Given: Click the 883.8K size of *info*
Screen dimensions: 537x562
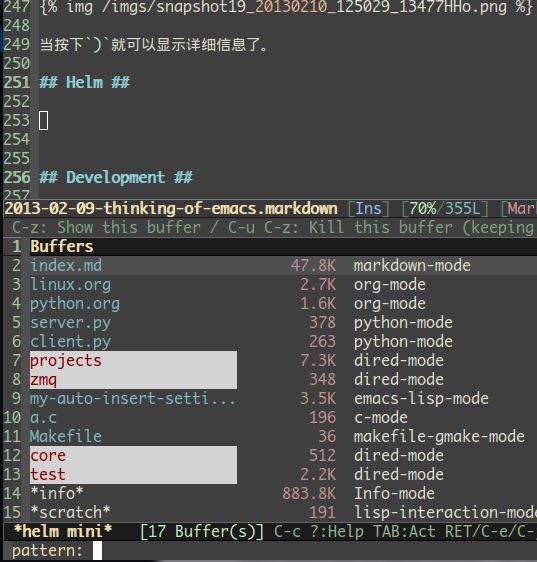Looking at the screenshot, I should (x=309, y=494).
